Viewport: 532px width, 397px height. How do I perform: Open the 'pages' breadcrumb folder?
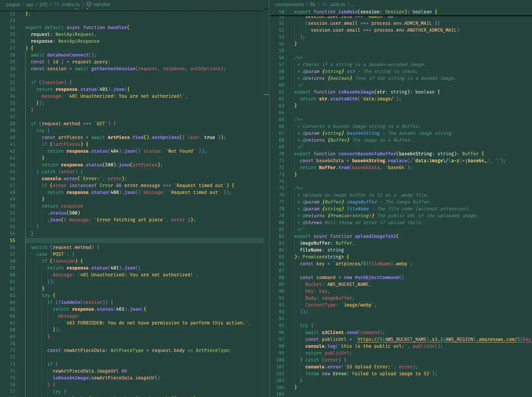point(13,5)
